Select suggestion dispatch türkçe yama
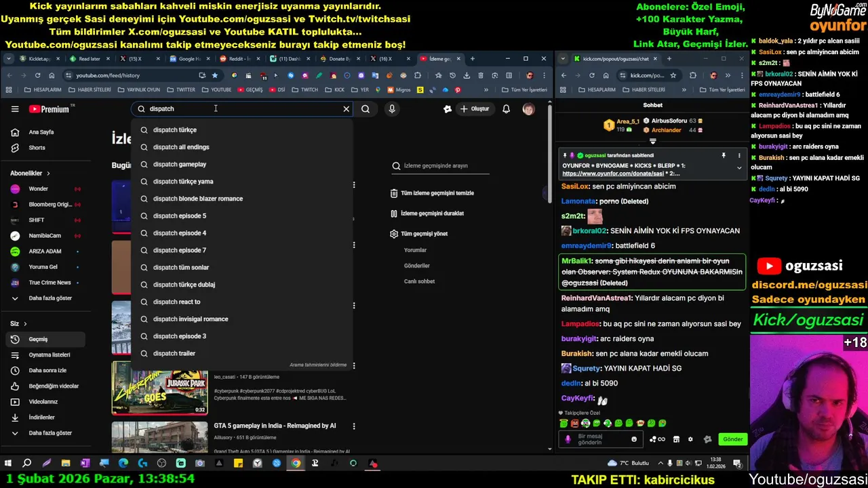This screenshot has height=488, width=868. coord(243,181)
